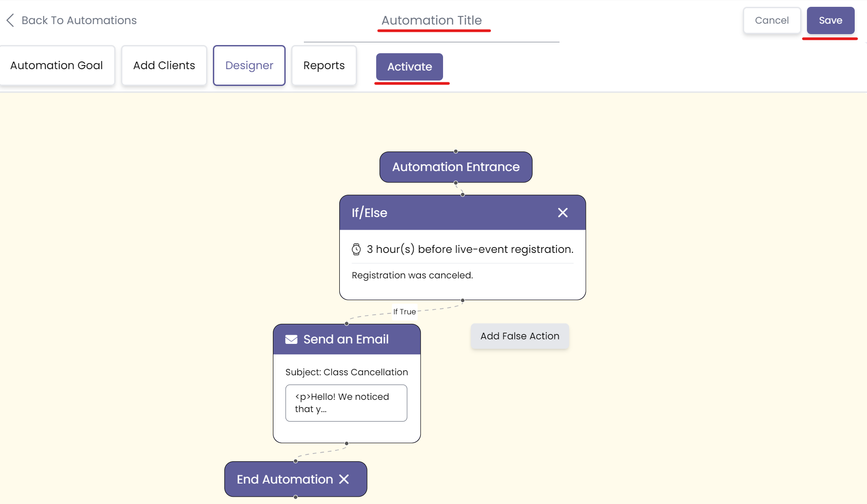Save the automation
Image resolution: width=867 pixels, height=504 pixels.
click(x=830, y=20)
